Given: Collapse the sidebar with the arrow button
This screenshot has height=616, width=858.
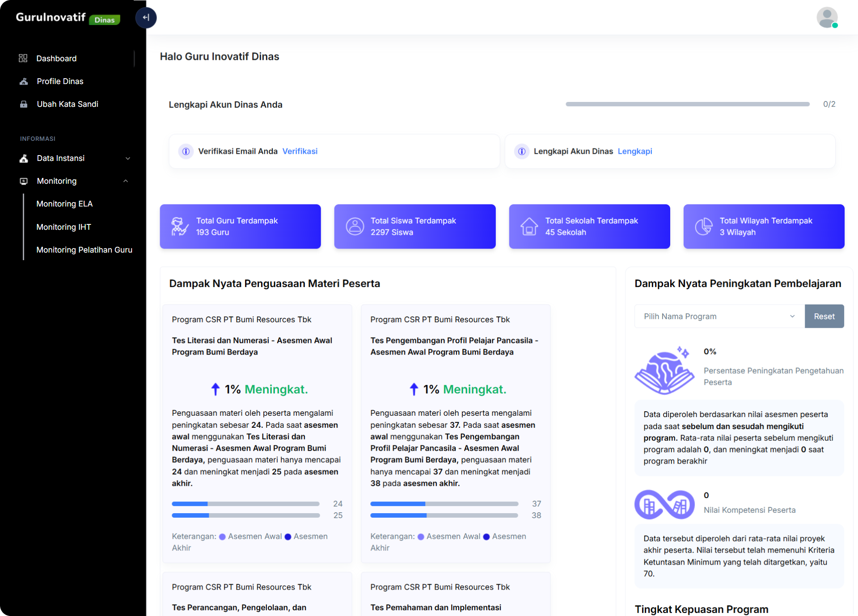Looking at the screenshot, I should (146, 18).
